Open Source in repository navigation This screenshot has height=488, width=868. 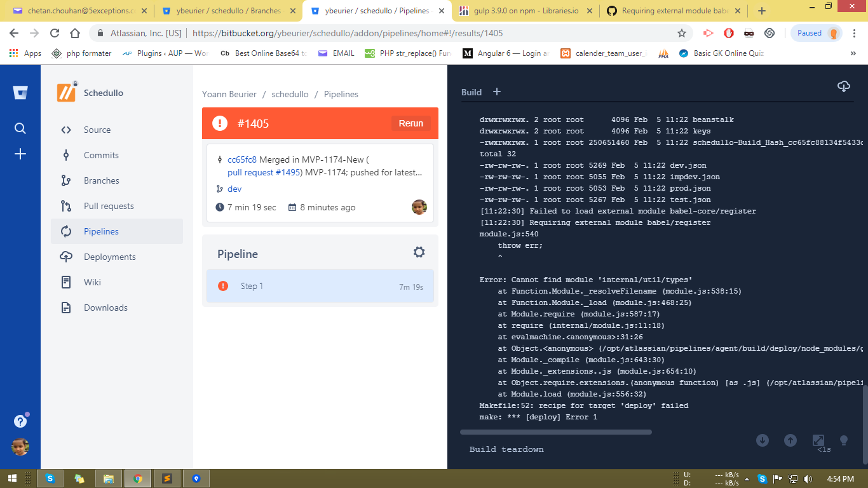pos(117,130)
